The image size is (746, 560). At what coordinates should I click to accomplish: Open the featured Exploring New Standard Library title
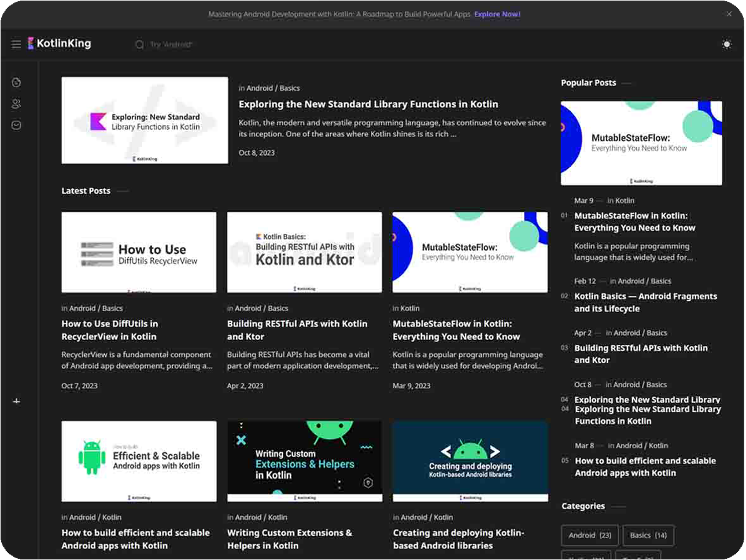click(x=368, y=104)
